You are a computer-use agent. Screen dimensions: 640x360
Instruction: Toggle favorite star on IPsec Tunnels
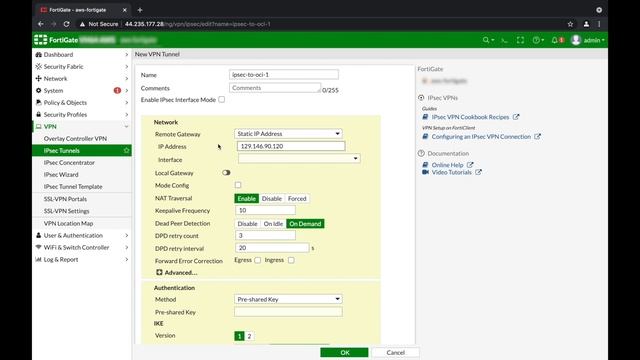click(127, 151)
